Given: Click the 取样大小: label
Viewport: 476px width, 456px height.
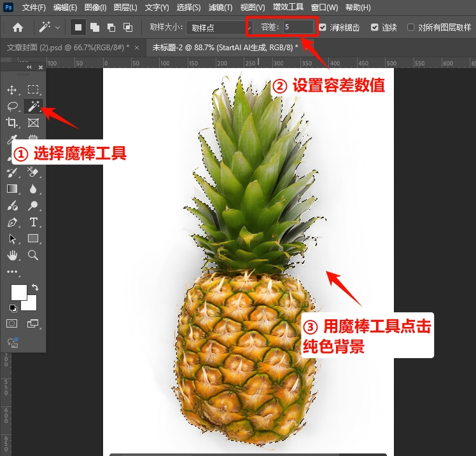Looking at the screenshot, I should coord(166,27).
